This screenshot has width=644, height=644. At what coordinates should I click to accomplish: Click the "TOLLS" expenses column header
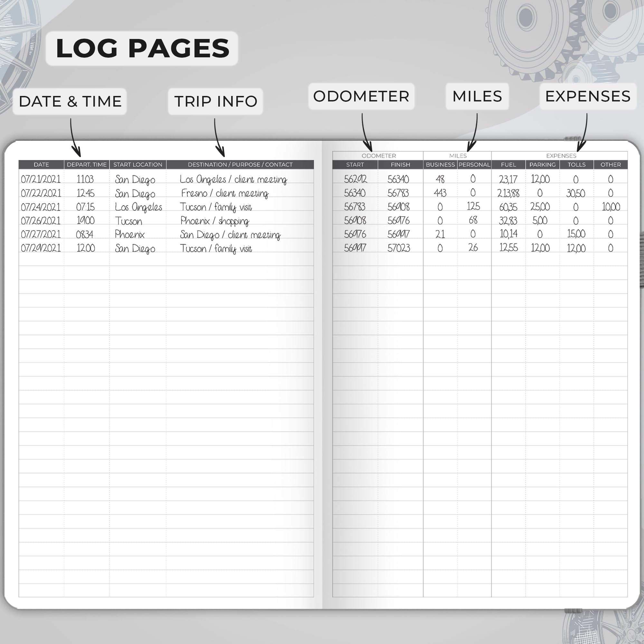coord(576,165)
